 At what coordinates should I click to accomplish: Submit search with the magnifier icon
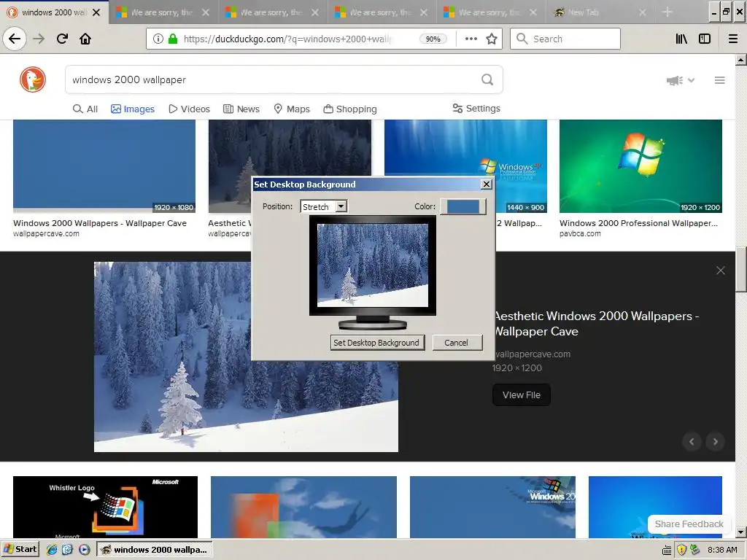(x=487, y=79)
